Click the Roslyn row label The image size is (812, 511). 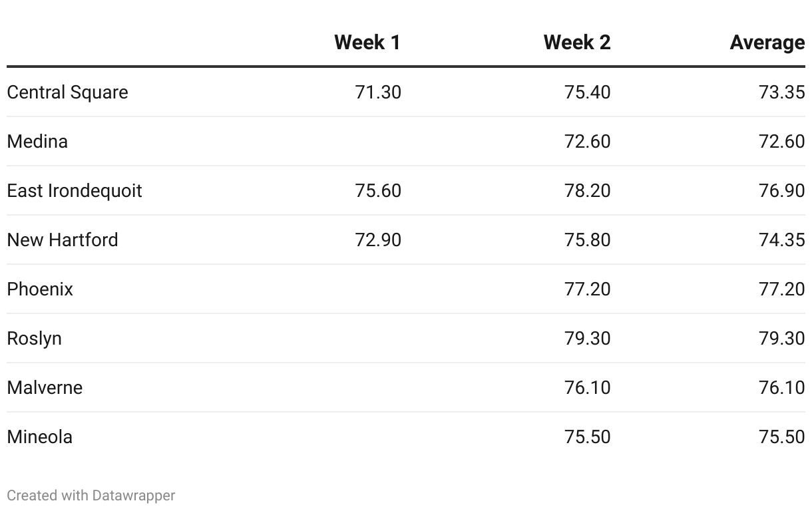click(x=35, y=338)
